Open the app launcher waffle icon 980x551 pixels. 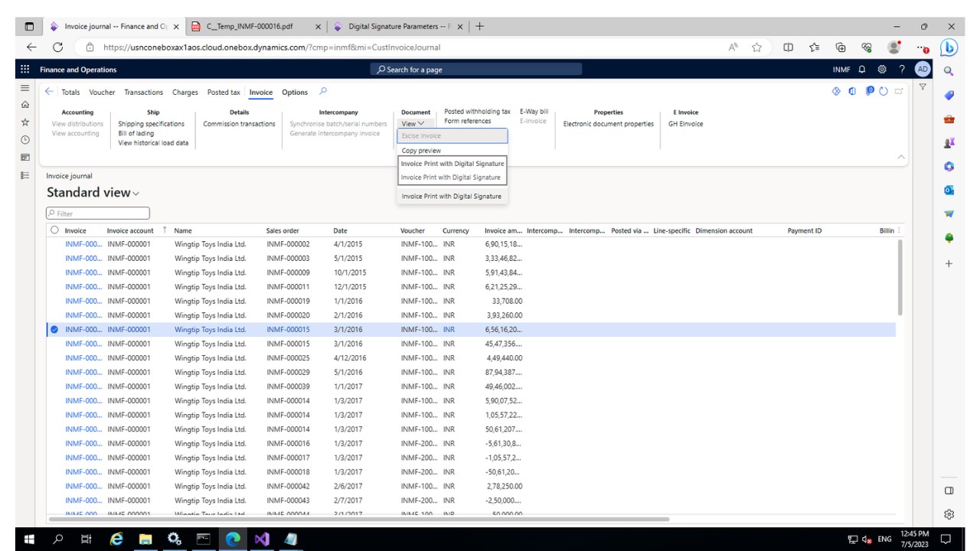pos(25,70)
